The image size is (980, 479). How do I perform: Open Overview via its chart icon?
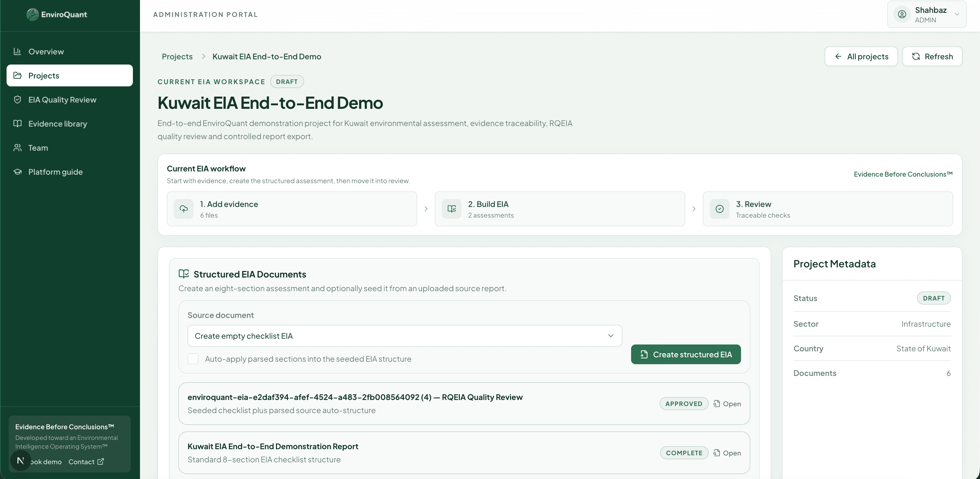(17, 51)
